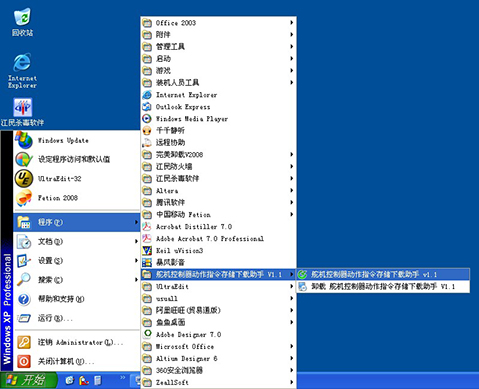Click the Adobe Acrobat 7.0 Professional icon

click(x=147, y=239)
